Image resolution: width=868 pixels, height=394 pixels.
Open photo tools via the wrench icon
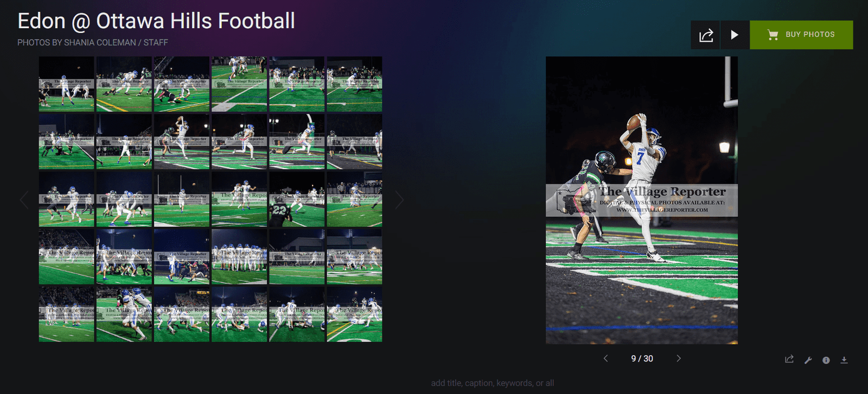point(808,360)
